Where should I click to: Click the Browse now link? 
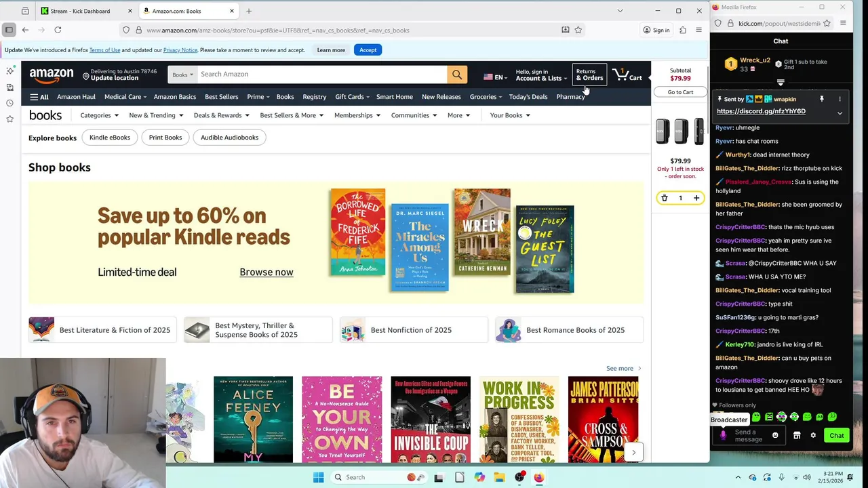coord(267,272)
